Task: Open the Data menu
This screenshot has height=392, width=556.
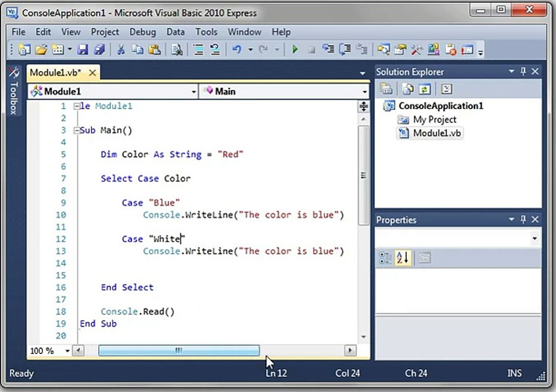Action: pos(176,32)
